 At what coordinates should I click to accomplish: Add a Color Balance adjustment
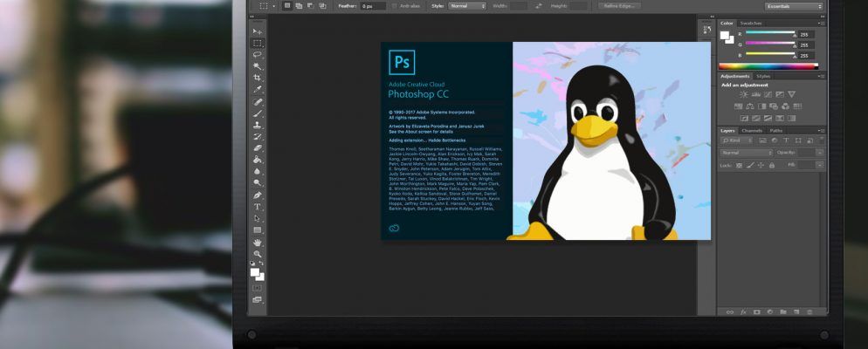pos(750,106)
